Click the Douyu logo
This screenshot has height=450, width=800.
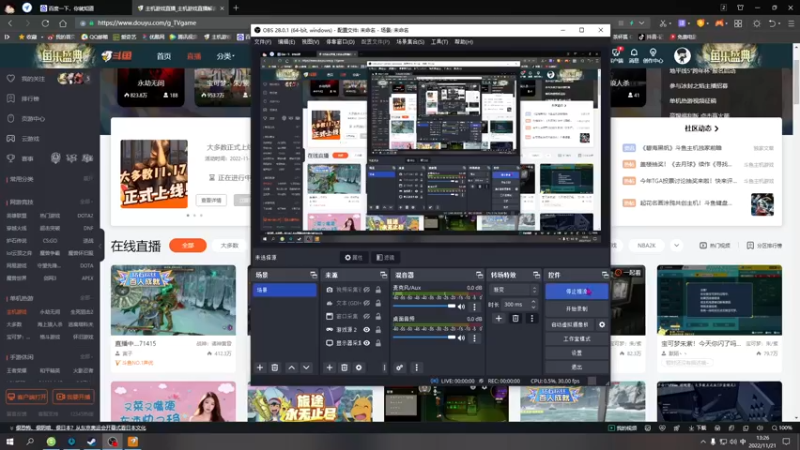coord(117,56)
